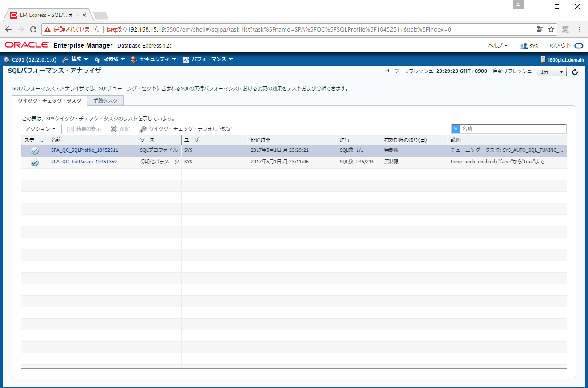This screenshot has width=588, height=388.
Task: Click the circular page refresh icon
Action: click(576, 72)
